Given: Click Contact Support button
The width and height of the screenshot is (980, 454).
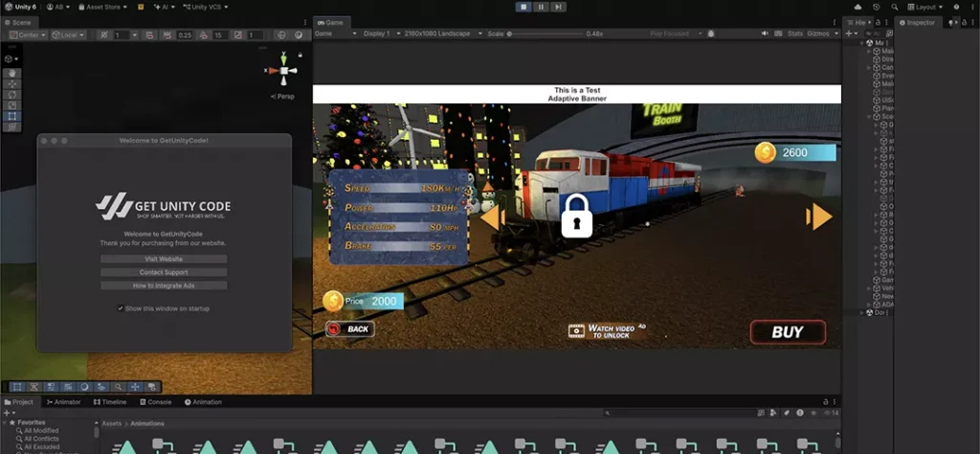Looking at the screenshot, I should (x=164, y=272).
